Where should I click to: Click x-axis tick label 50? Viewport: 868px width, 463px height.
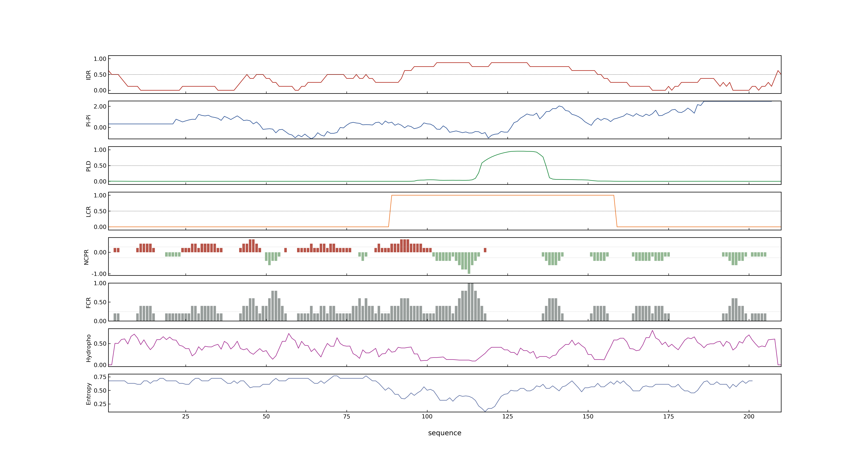pos(266,416)
